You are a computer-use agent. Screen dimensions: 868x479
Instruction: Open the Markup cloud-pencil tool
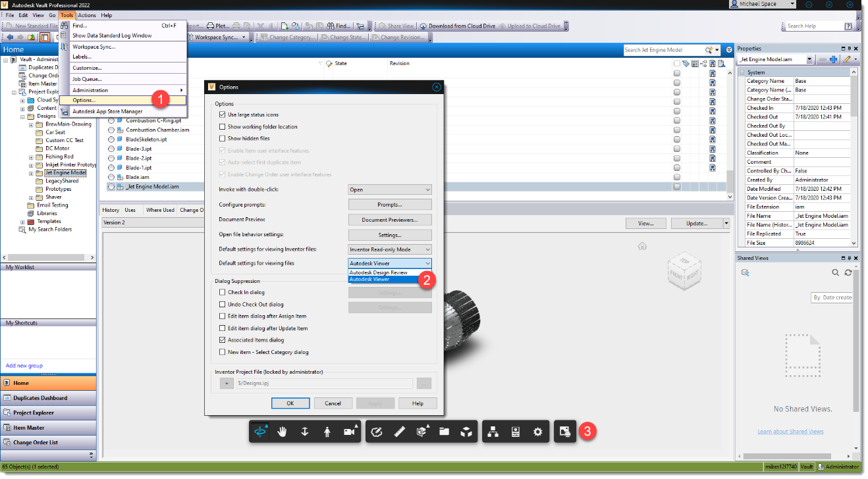377,432
